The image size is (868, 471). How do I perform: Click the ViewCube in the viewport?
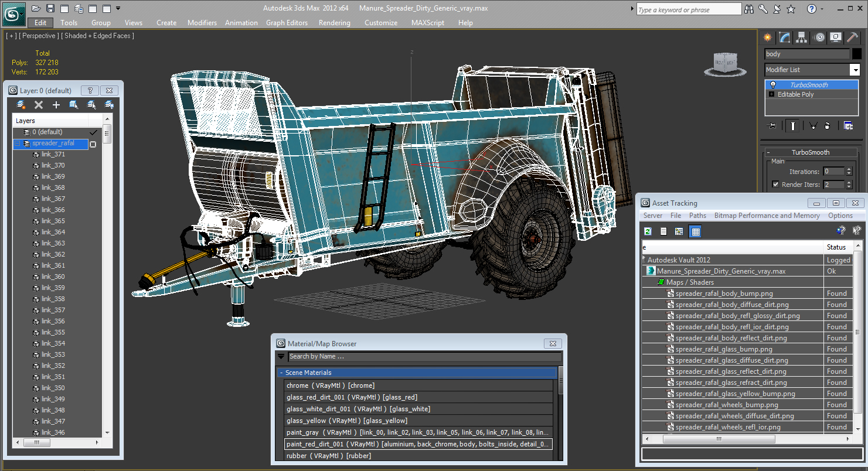[x=725, y=64]
